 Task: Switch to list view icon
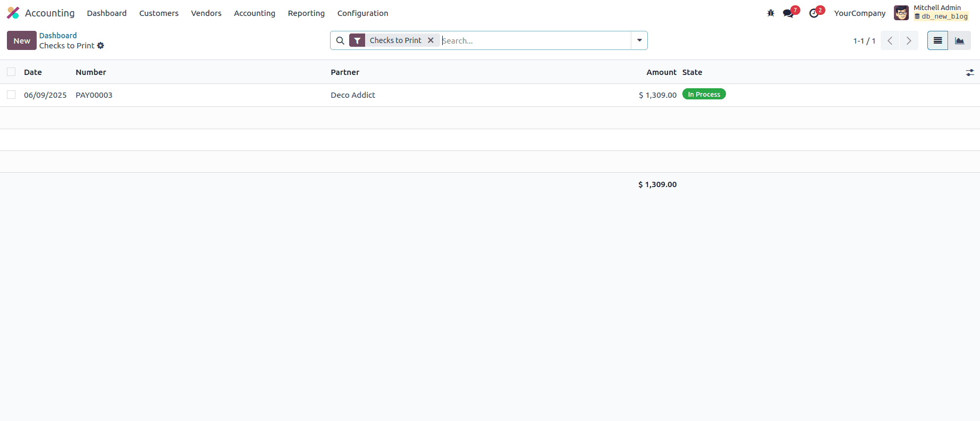pos(937,40)
